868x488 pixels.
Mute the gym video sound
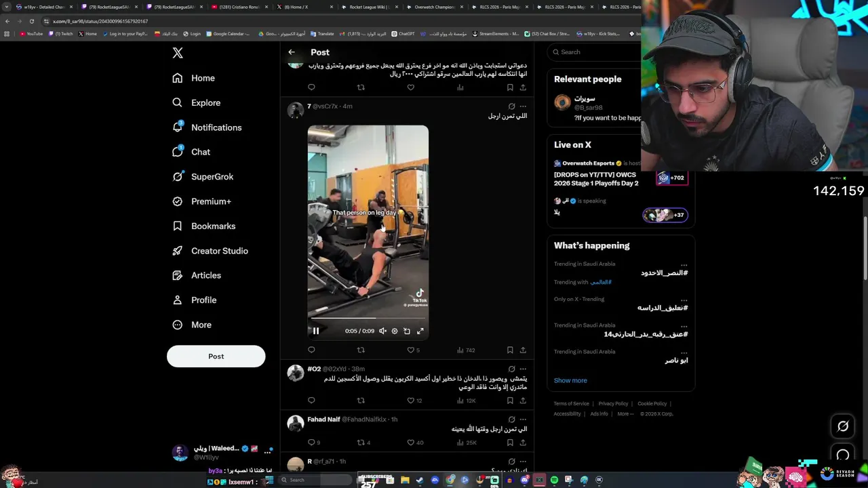point(382,331)
